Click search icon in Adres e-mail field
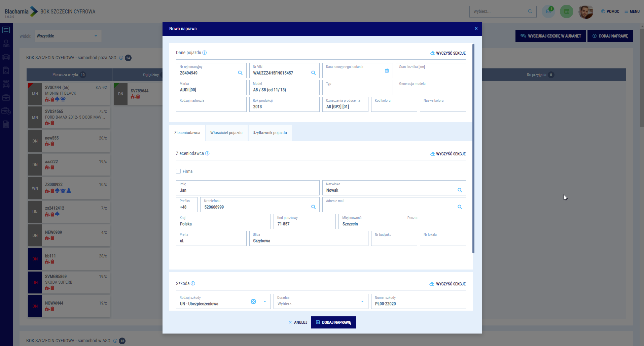 460,207
